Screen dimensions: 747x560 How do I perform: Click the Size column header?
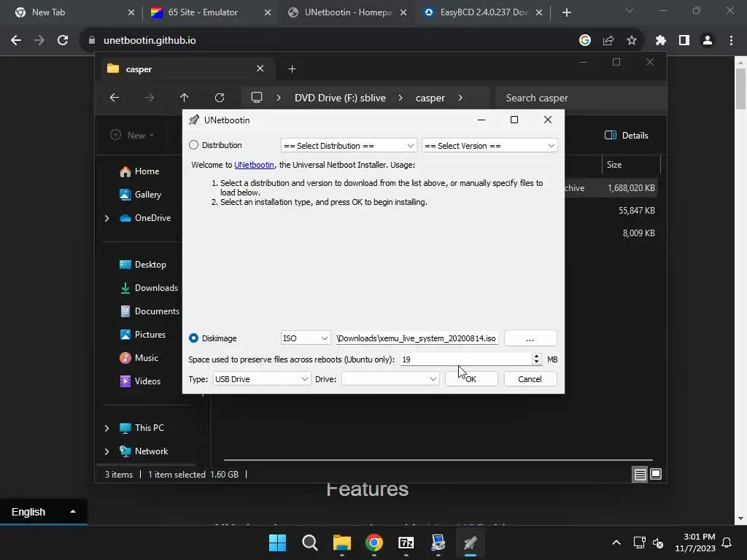click(631, 165)
